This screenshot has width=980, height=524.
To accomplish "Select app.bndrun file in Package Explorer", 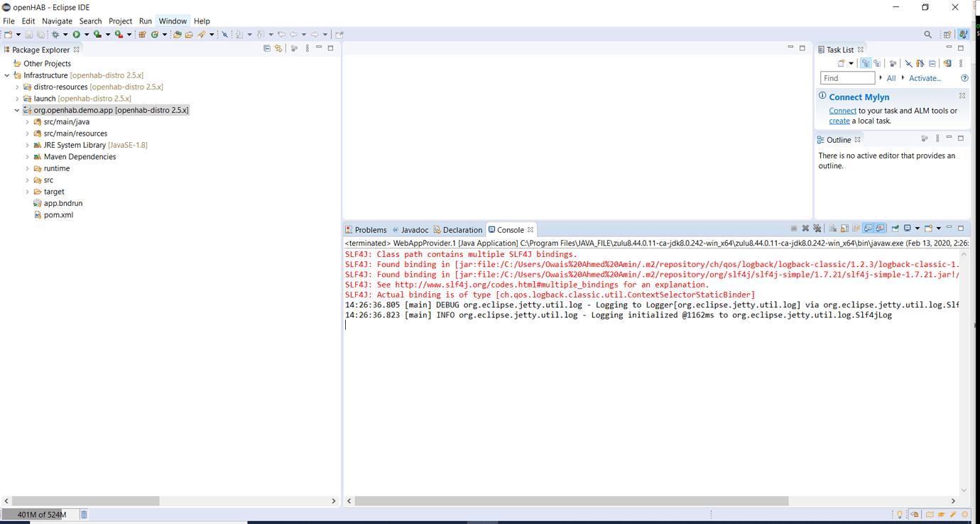I will tap(57, 203).
